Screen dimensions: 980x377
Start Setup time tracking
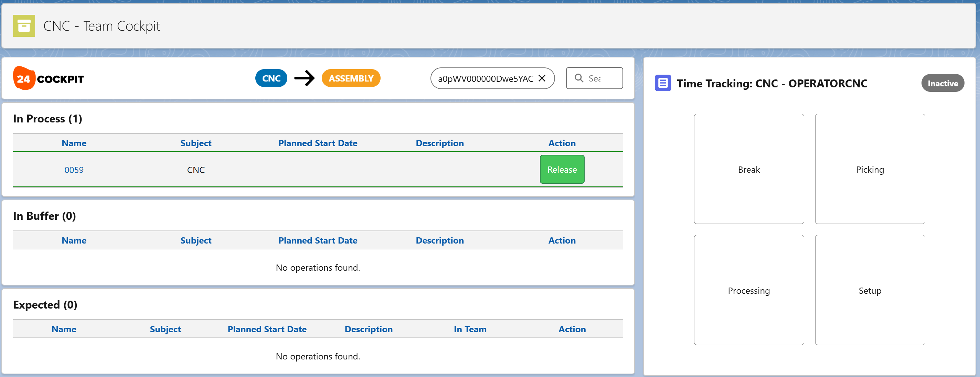click(869, 290)
